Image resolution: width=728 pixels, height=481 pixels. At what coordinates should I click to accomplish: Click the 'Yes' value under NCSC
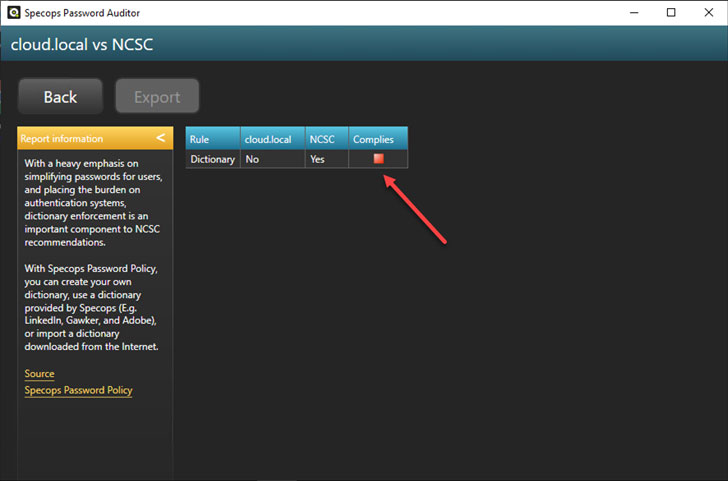coord(318,159)
